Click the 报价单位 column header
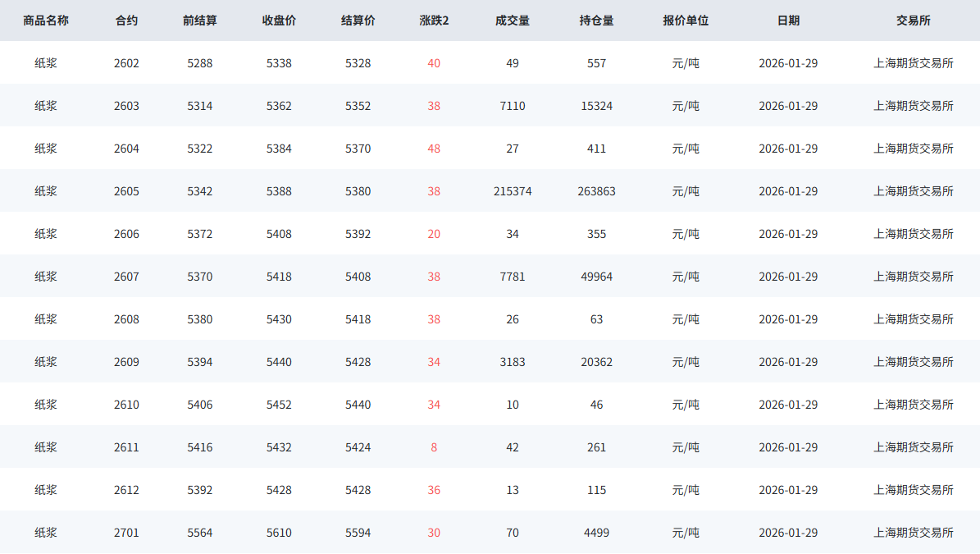The width and height of the screenshot is (980, 554). click(686, 21)
